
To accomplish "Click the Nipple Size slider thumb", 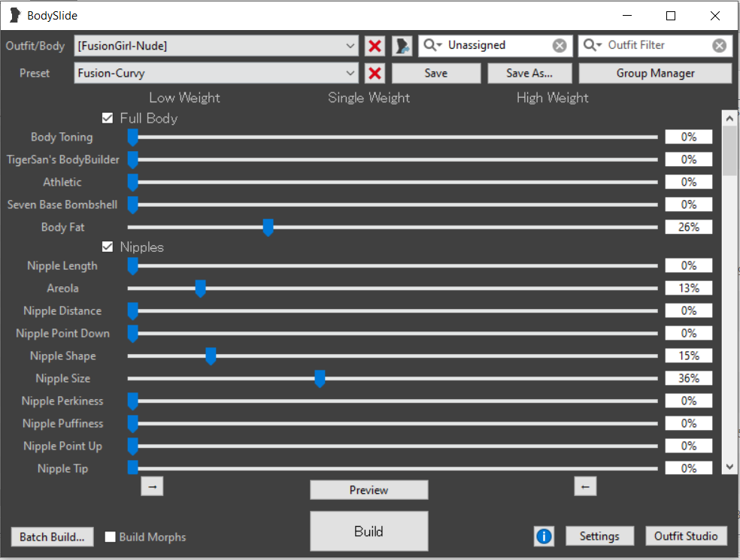I will 320,378.
